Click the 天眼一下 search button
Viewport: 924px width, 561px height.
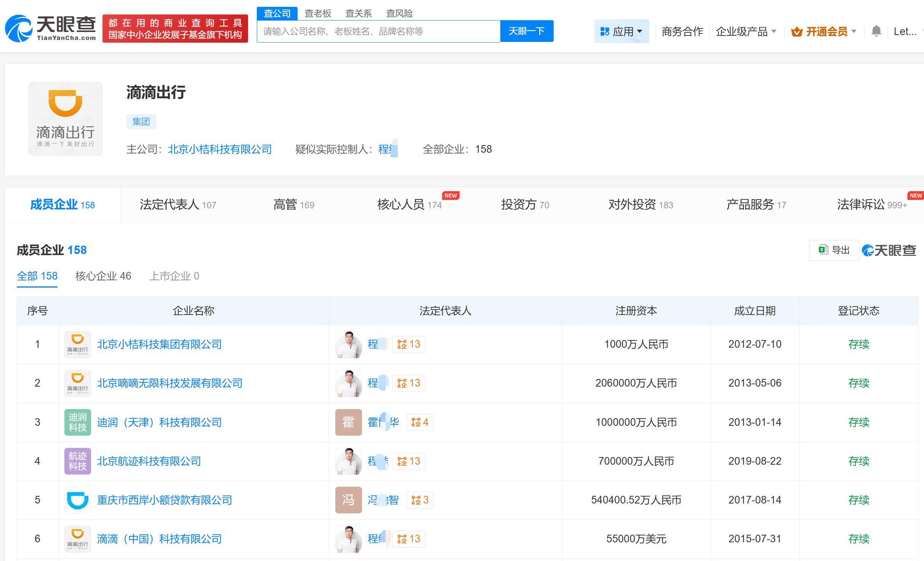point(527,31)
